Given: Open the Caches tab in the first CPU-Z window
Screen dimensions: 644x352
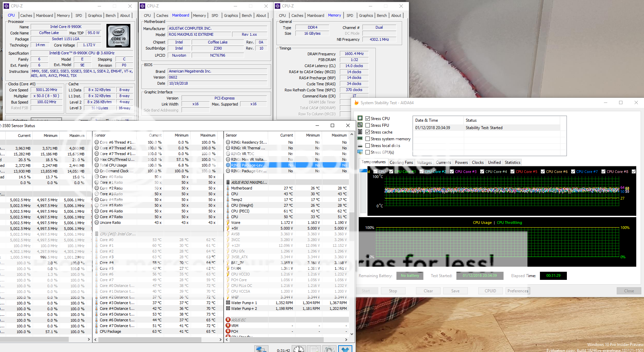Looking at the screenshot, I should 26,16.
